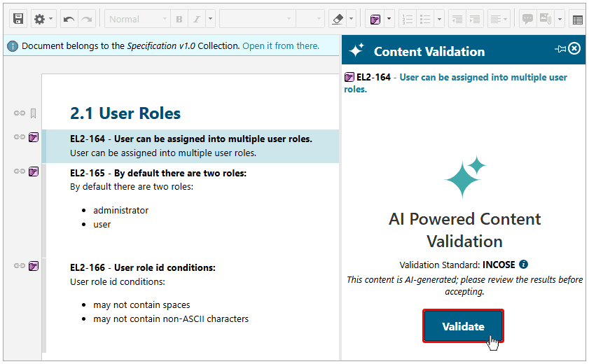Click the EL2-166 User role id conditions title
The image size is (589, 364).
tap(142, 267)
